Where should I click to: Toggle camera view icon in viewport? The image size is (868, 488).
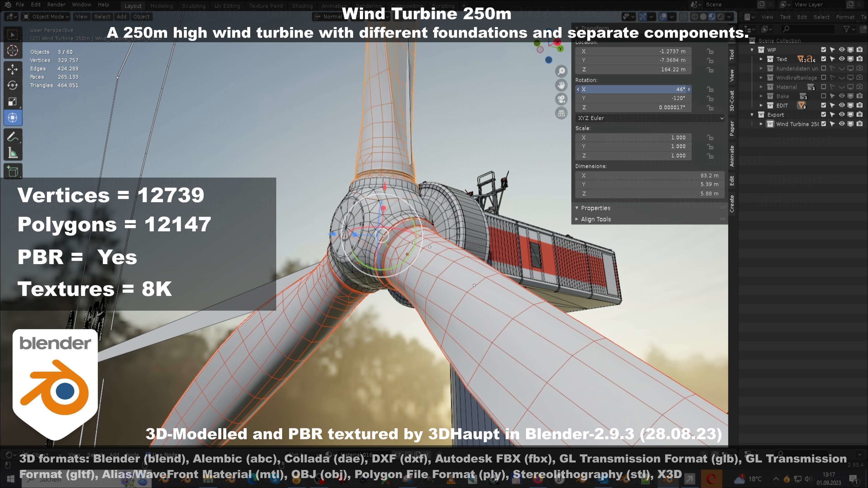click(561, 99)
